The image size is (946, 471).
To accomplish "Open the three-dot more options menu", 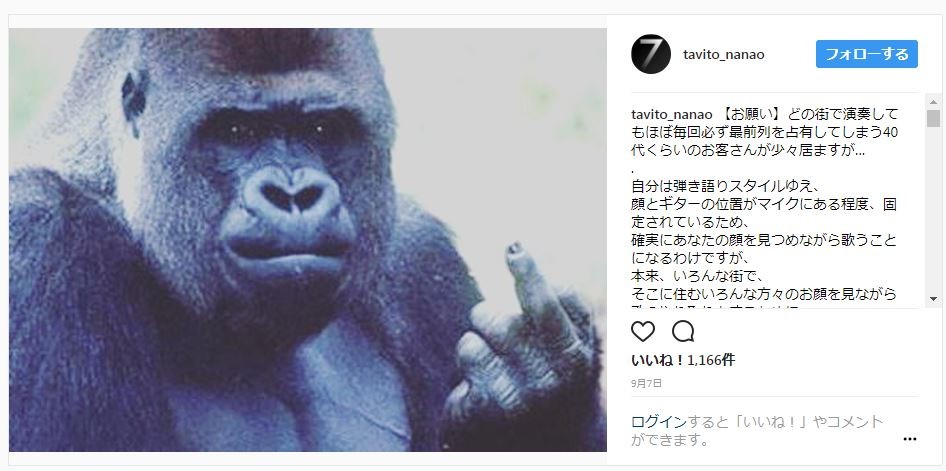I will point(910,439).
